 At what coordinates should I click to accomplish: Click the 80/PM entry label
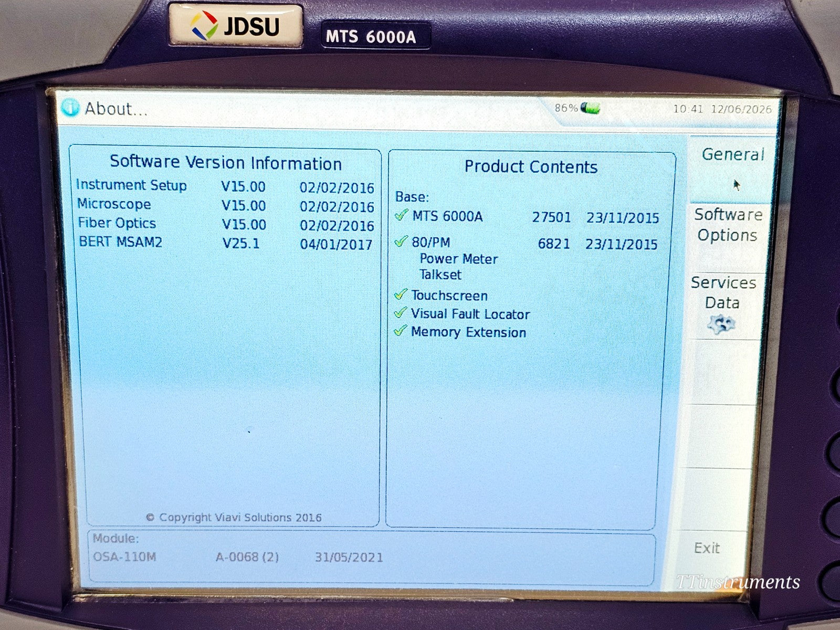(430, 242)
